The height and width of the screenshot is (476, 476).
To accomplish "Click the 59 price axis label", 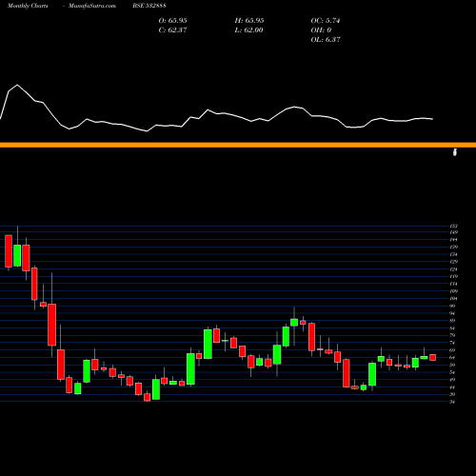I will 453,365.
